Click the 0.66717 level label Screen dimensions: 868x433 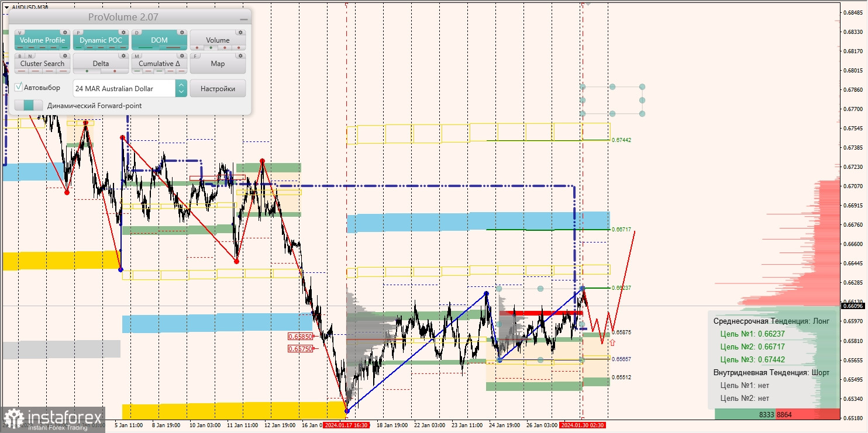(x=621, y=230)
